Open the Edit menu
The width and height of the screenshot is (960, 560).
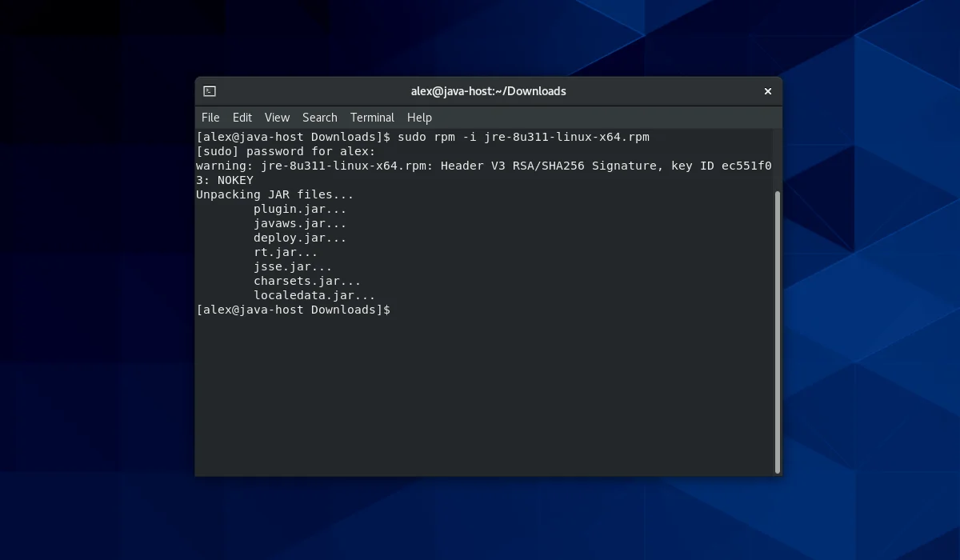[x=242, y=118]
